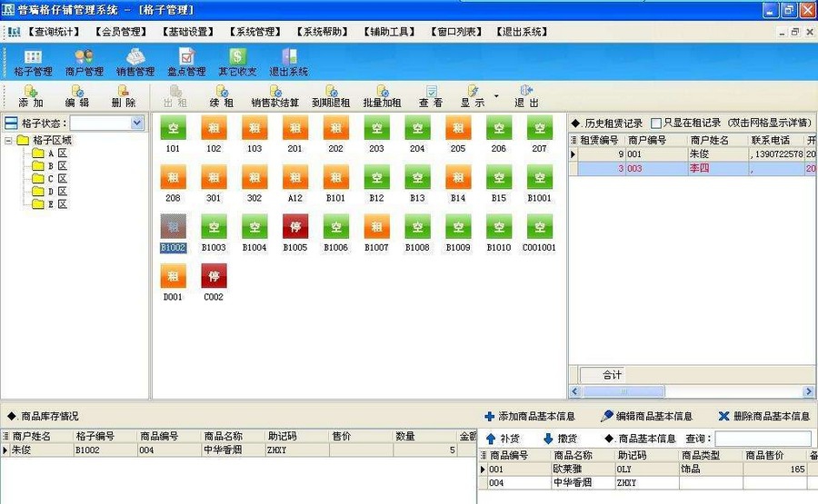This screenshot has width=818, height=504.
Task: Collapse the 格子区域 tree node
Action: pyautogui.click(x=10, y=141)
